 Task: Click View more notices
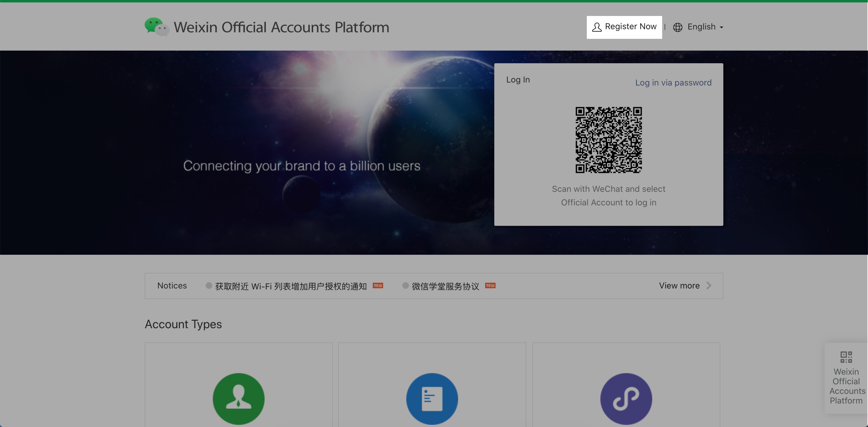click(x=679, y=285)
